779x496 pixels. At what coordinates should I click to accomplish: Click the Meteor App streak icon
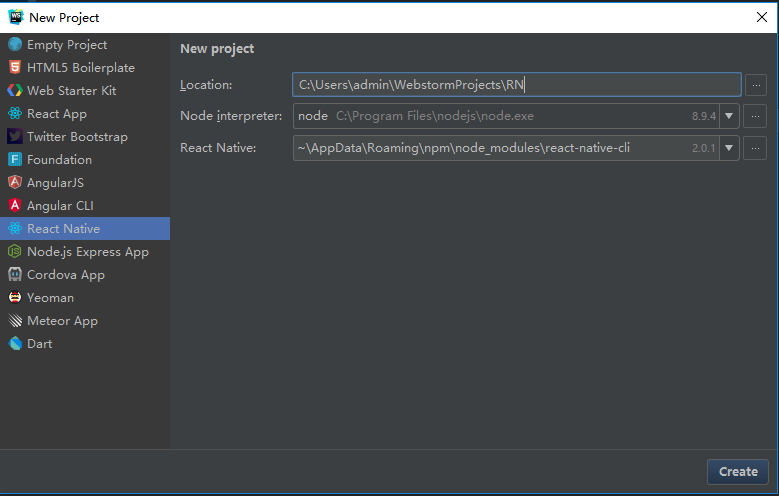pos(15,321)
